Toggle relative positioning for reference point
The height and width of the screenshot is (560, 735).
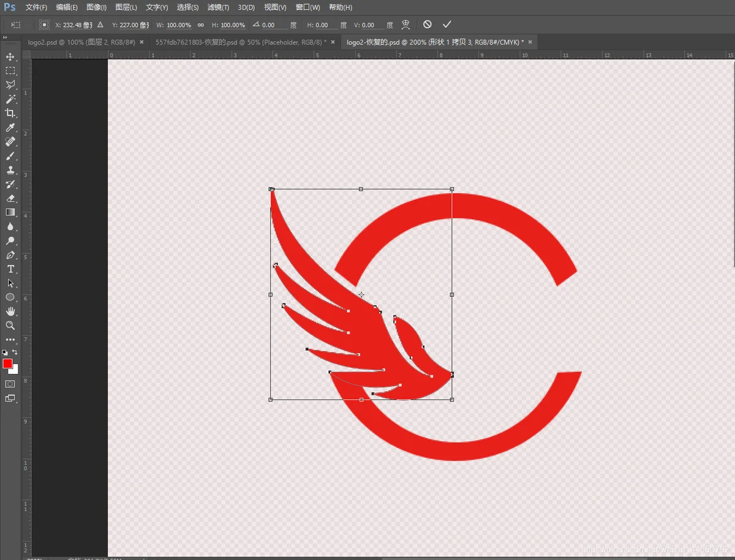[x=100, y=25]
